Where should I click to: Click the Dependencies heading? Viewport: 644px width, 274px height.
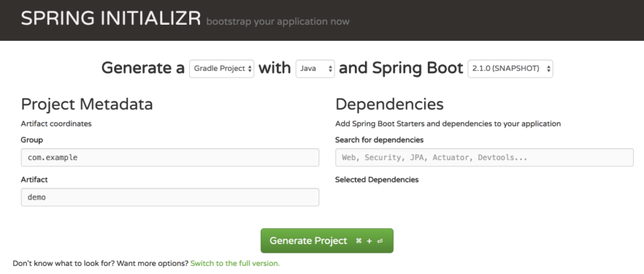pos(389,105)
